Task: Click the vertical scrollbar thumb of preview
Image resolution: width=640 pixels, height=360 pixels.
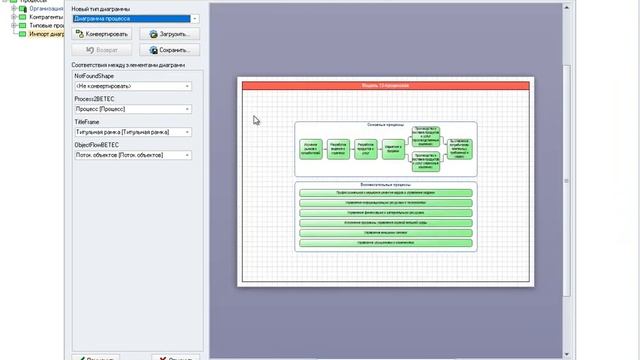Action: pyautogui.click(x=567, y=181)
